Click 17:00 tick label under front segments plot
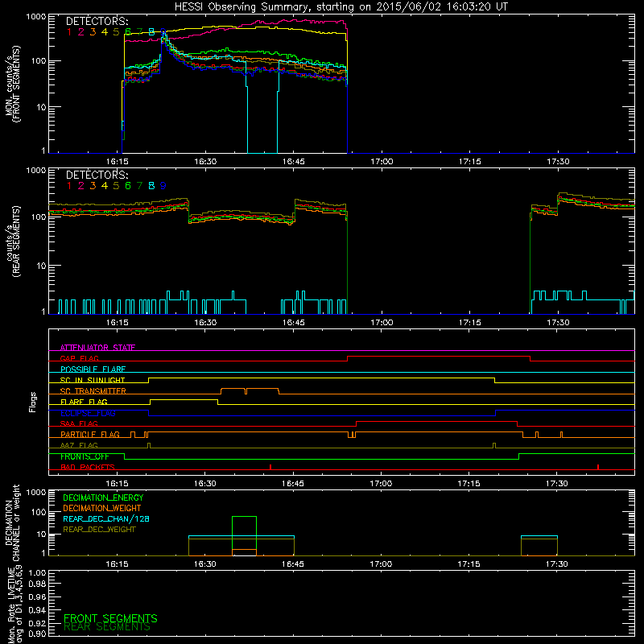 [382, 162]
